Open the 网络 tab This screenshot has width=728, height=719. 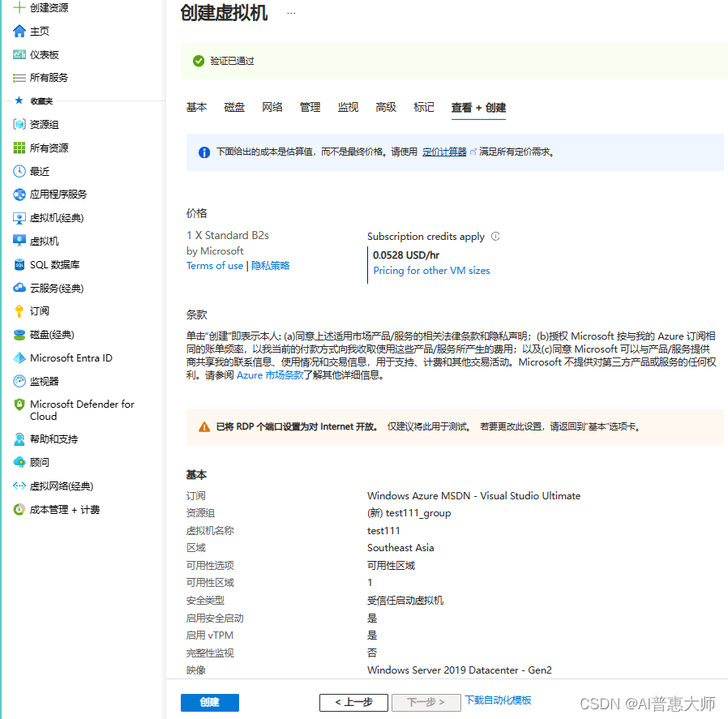point(272,107)
